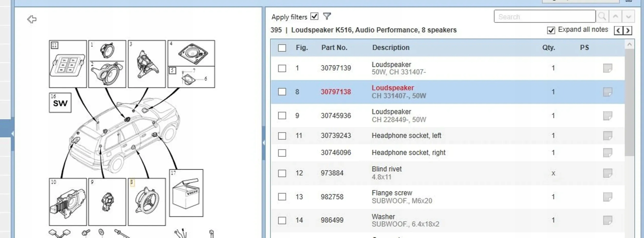
Task: Check the box for Flange screw 982758
Action: [282, 197]
